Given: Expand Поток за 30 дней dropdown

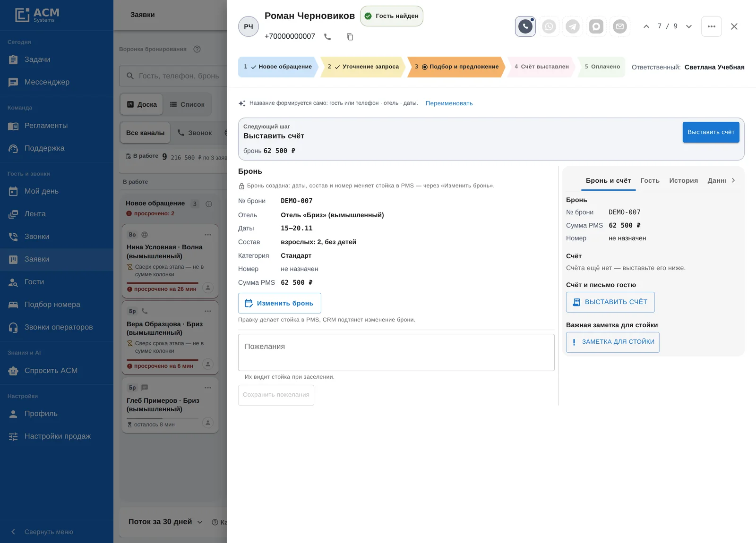Looking at the screenshot, I should click(x=165, y=522).
